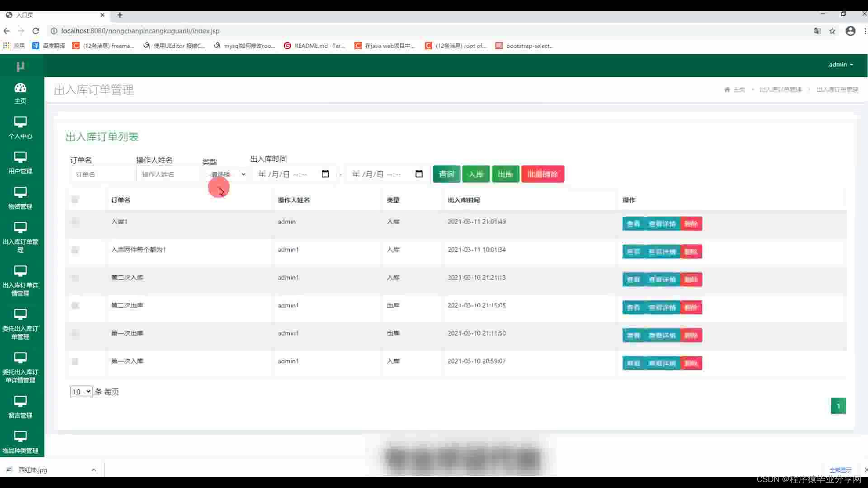Open 个人中心 from sidebar monitor icon

coord(20,122)
